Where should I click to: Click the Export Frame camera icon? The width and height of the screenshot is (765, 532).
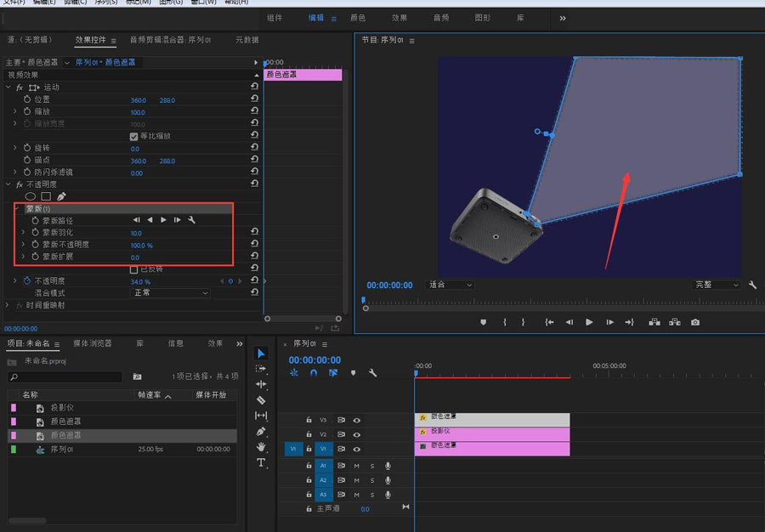[x=695, y=322]
